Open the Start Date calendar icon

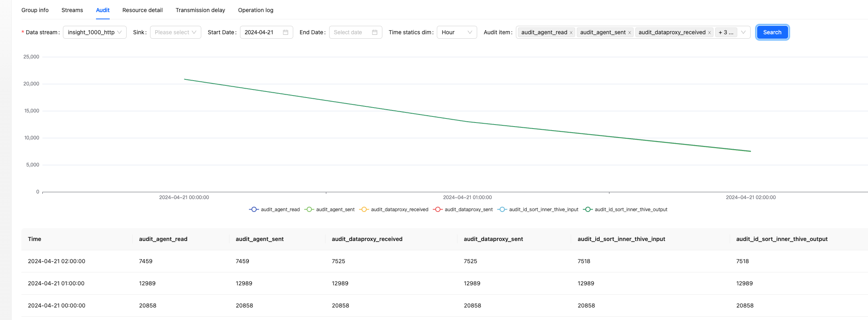[x=286, y=32]
